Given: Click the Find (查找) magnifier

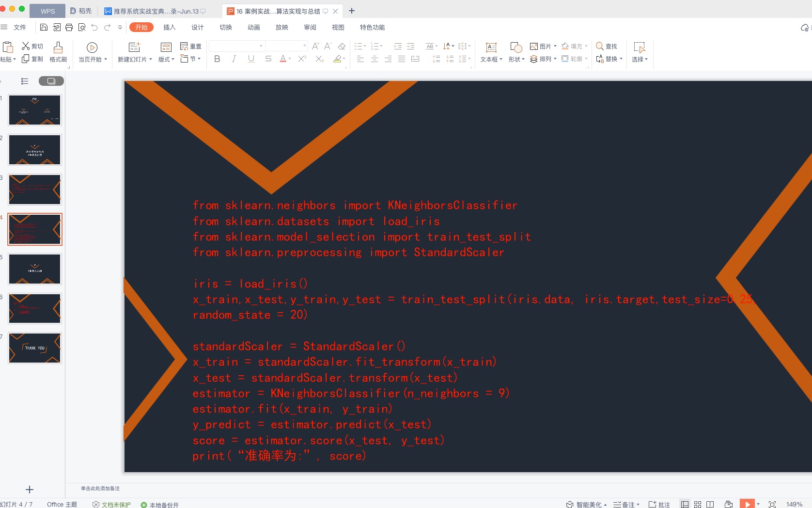Looking at the screenshot, I should (x=600, y=46).
